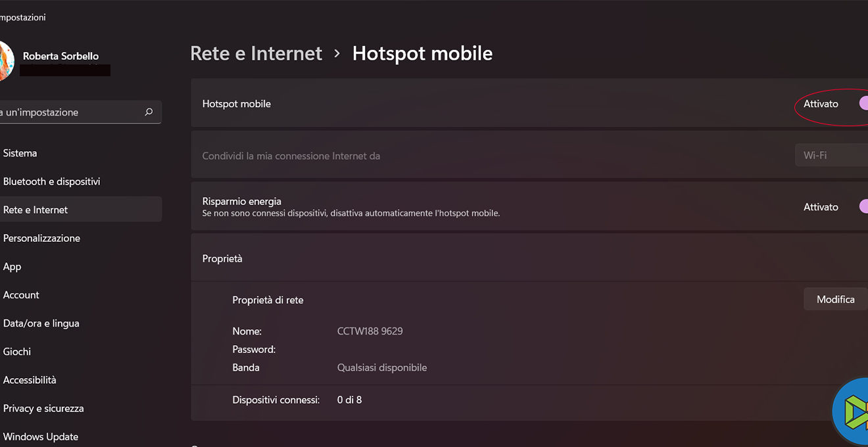Turn off the Hotspot mobile toggle
Screen dimensions: 868x447
[x=862, y=104]
